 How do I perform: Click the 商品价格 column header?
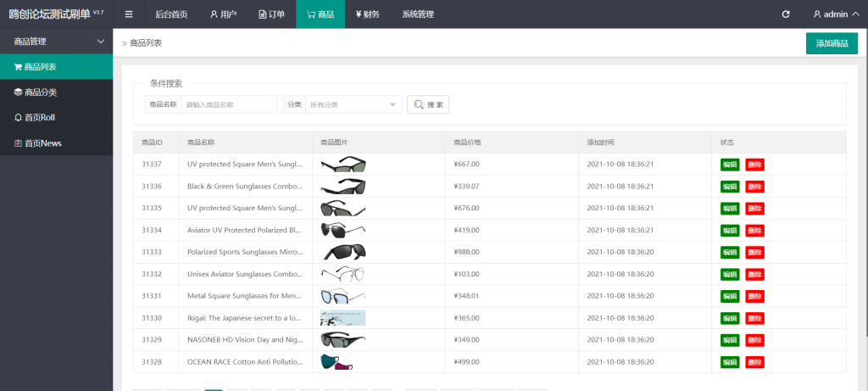(x=467, y=142)
